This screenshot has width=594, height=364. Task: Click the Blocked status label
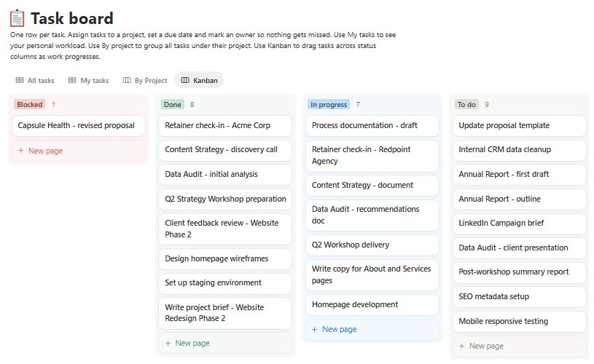coord(30,104)
